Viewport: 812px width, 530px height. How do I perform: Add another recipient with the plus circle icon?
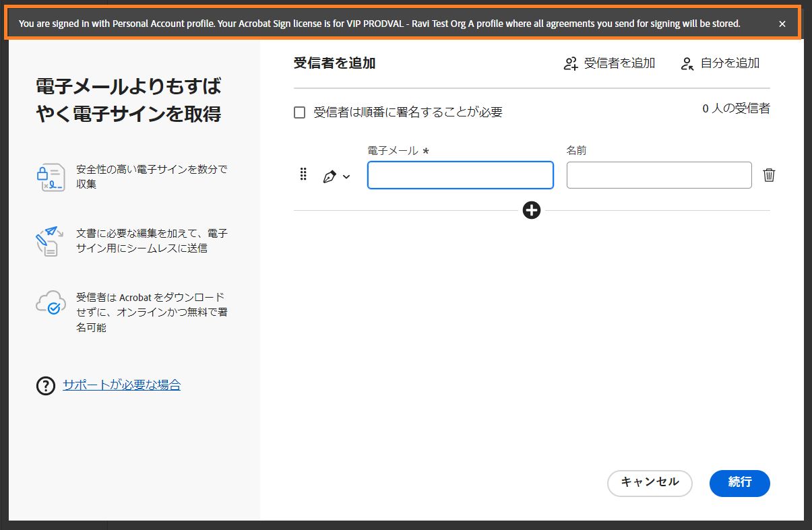(531, 210)
